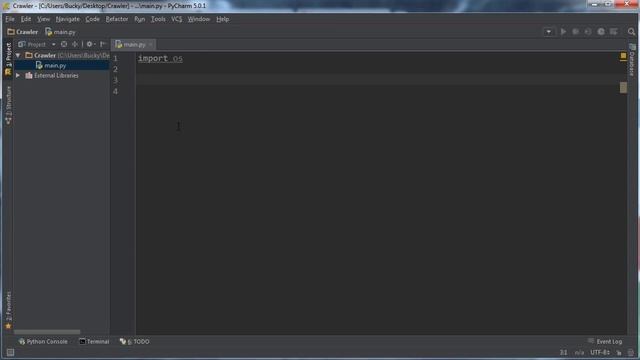Click line number 2 in the gutter

(116, 69)
